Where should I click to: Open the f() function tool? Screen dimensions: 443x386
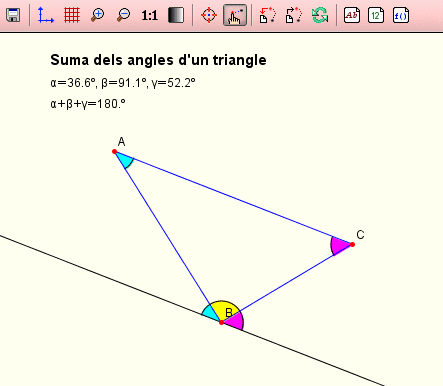[x=401, y=15]
